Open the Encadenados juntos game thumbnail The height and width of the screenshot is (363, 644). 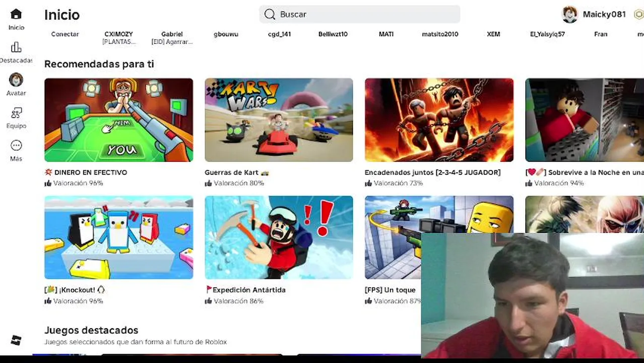pyautogui.click(x=439, y=120)
